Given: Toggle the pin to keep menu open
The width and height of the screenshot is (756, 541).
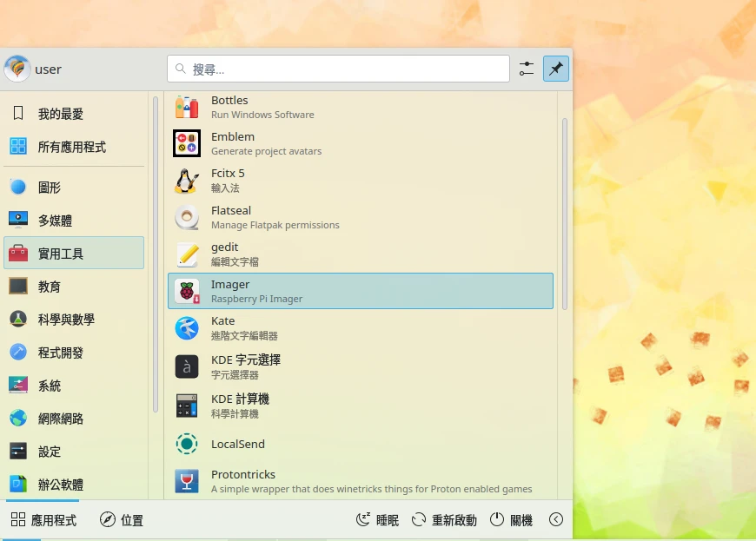Looking at the screenshot, I should pos(556,69).
